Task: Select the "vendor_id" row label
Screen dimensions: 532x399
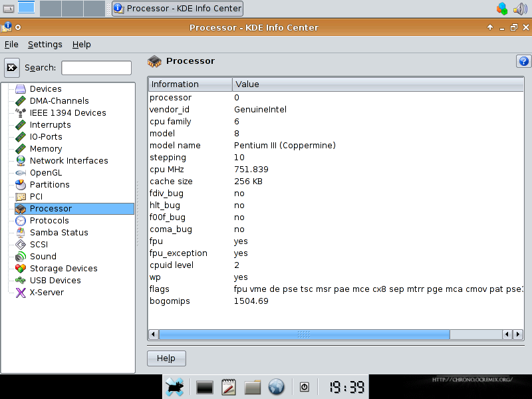Action: tap(170, 110)
